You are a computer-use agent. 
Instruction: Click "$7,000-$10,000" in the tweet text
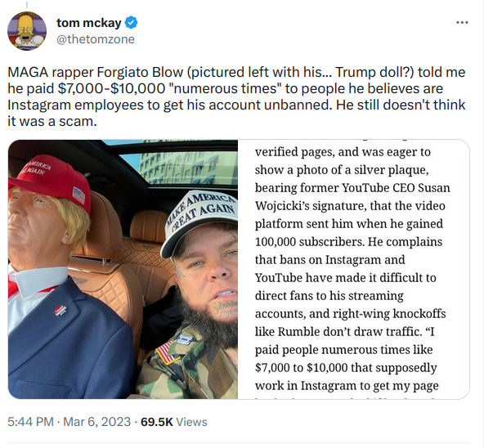(x=111, y=88)
